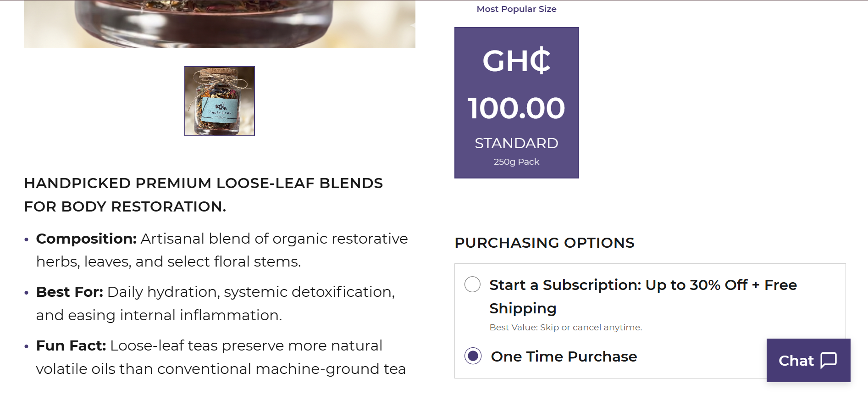Image resolution: width=868 pixels, height=401 pixels.
Task: Click the Best Value skip or cancel text
Action: [566, 328]
